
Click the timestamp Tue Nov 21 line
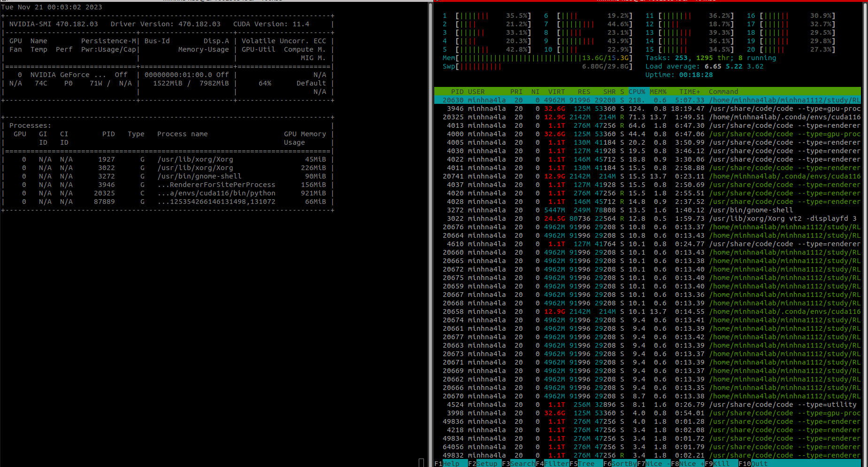pos(52,7)
